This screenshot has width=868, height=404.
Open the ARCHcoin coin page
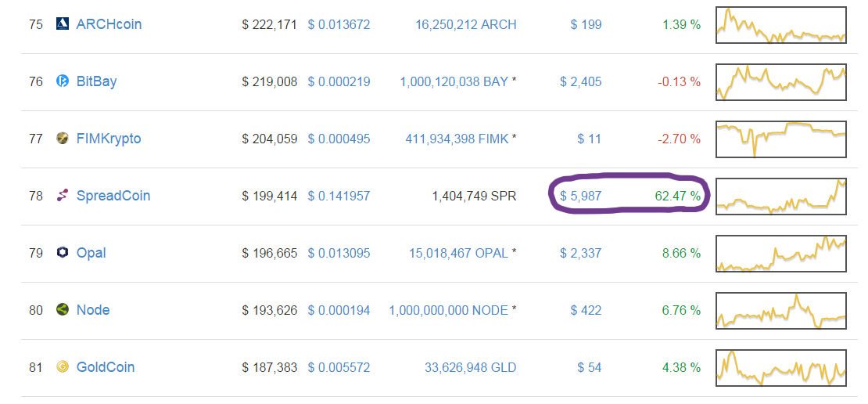(x=109, y=24)
